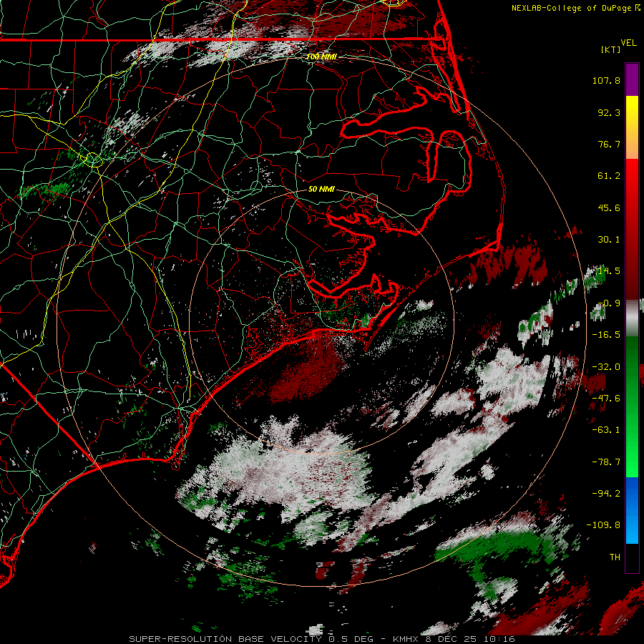Select the 92.3 velocity scale value

tap(609, 112)
